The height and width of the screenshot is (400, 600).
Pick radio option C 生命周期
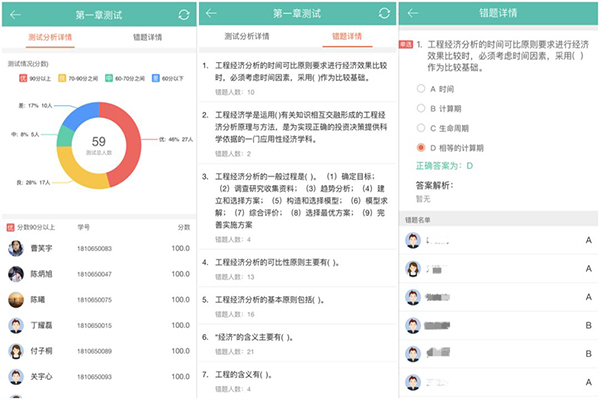click(x=419, y=127)
